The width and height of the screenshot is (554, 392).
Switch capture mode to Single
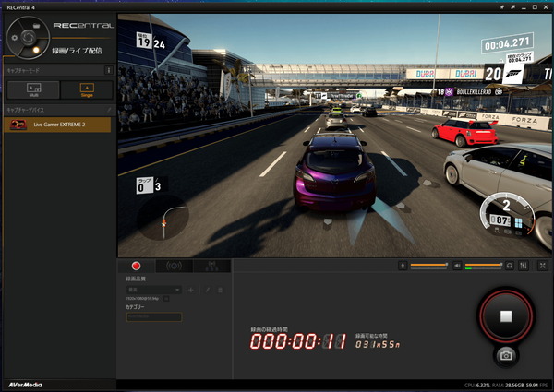click(x=87, y=89)
